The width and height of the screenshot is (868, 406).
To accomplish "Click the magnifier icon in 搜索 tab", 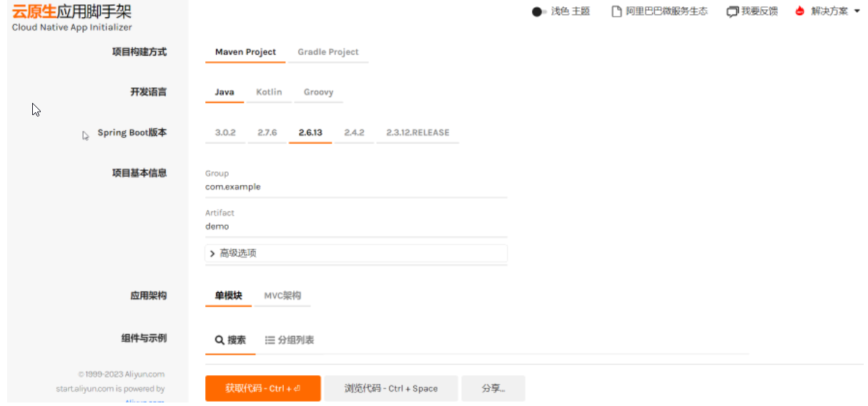I will click(220, 340).
